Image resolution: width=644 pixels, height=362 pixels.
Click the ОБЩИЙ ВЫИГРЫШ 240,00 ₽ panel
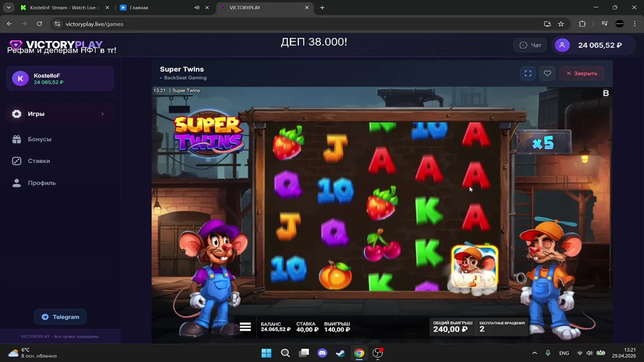click(453, 327)
